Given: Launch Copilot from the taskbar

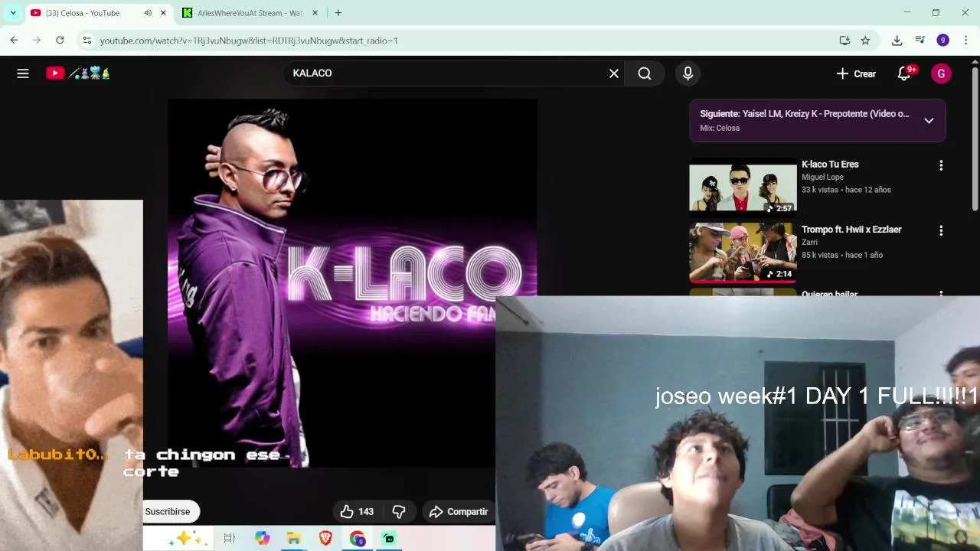Looking at the screenshot, I should coord(263,539).
